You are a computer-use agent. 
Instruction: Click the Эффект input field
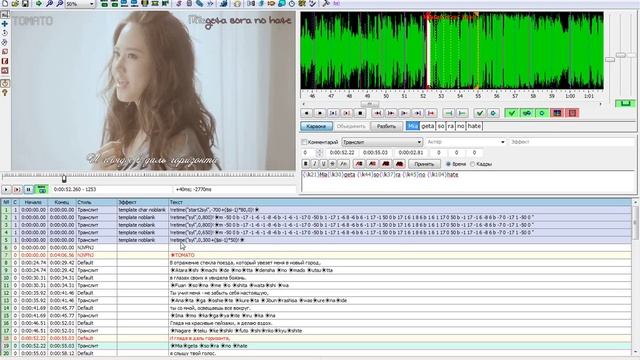(x=571, y=142)
